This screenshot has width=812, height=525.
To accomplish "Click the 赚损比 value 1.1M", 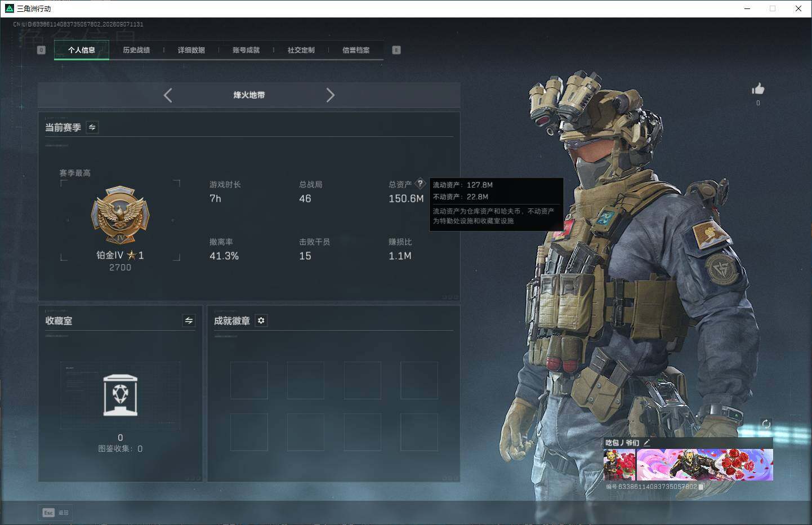I will tap(400, 256).
